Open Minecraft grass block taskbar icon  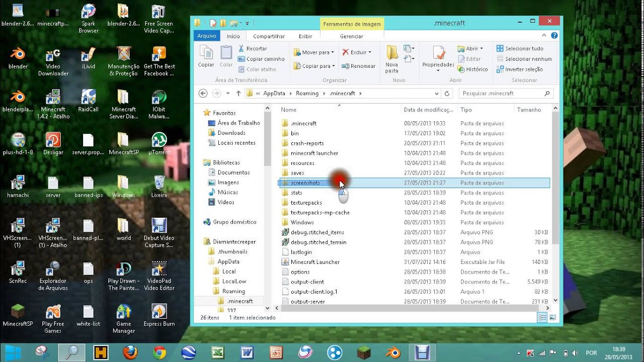coord(364,353)
